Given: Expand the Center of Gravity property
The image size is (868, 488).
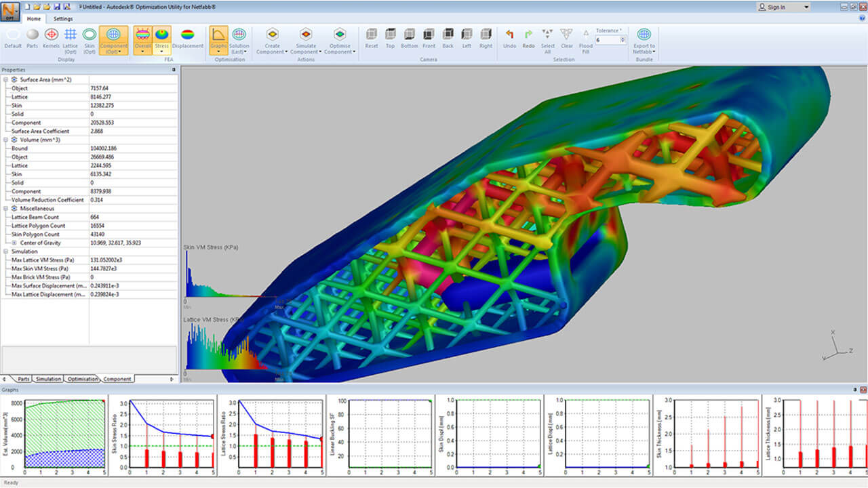Looking at the screenshot, I should point(14,243).
